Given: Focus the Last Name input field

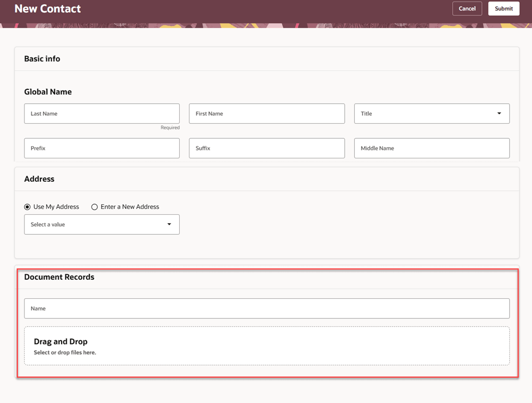Looking at the screenshot, I should tap(102, 114).
